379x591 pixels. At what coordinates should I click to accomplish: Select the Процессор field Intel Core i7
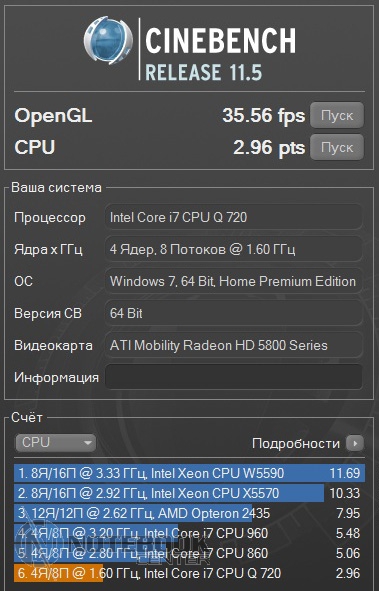coord(234,217)
